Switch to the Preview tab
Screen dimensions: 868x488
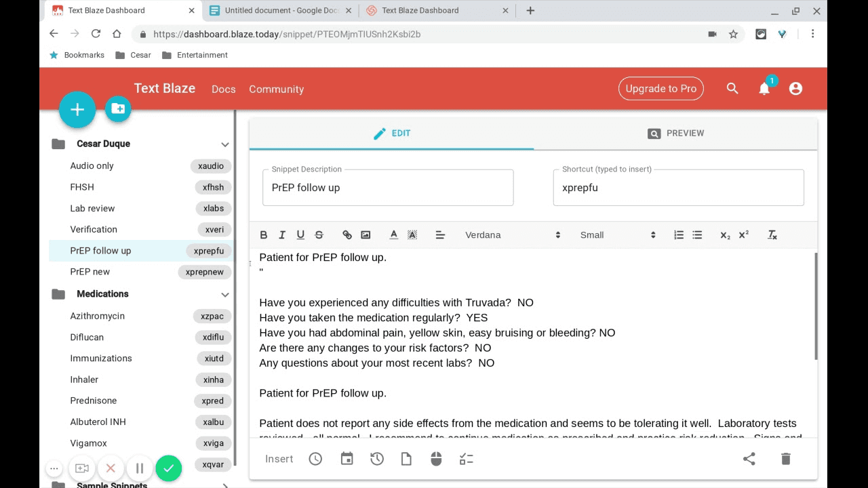click(675, 134)
